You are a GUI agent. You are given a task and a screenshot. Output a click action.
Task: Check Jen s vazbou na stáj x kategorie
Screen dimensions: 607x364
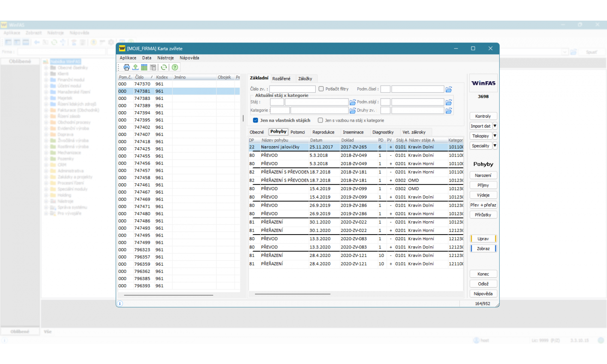[x=320, y=120]
